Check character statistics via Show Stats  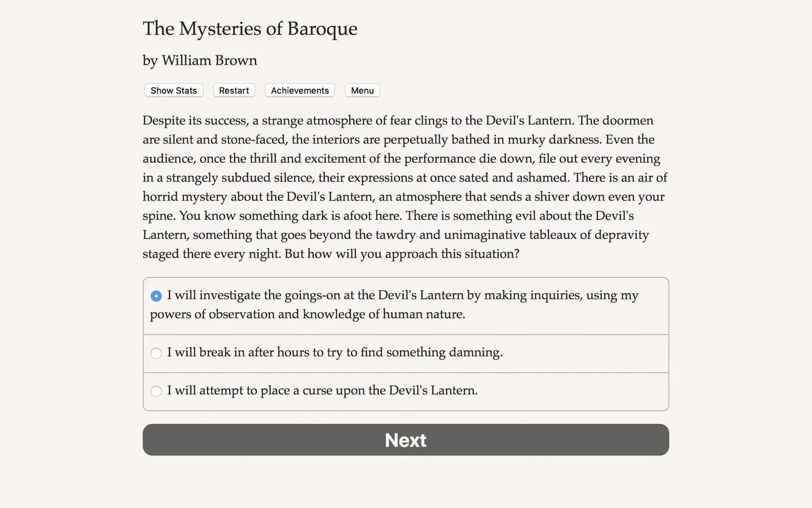[x=173, y=90]
